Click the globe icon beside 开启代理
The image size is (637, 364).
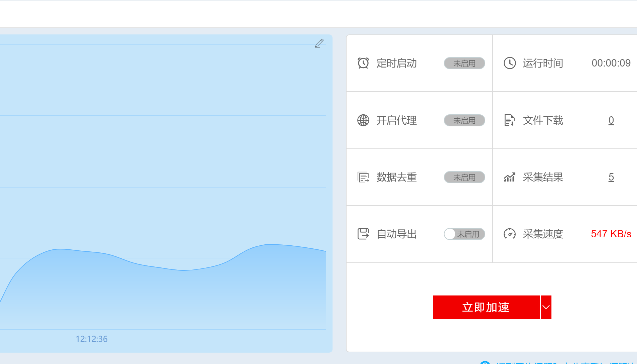coord(363,120)
